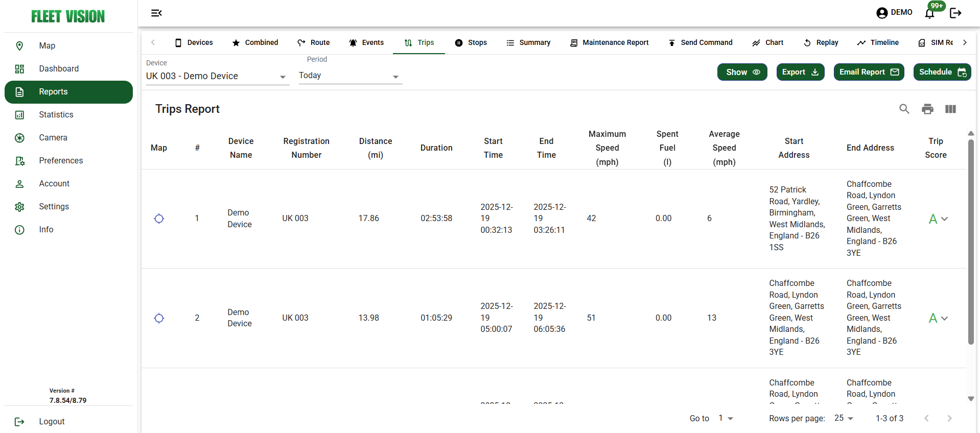Screen dimensions: 980x433
Task: Print the Trips Report
Action: [927, 109]
